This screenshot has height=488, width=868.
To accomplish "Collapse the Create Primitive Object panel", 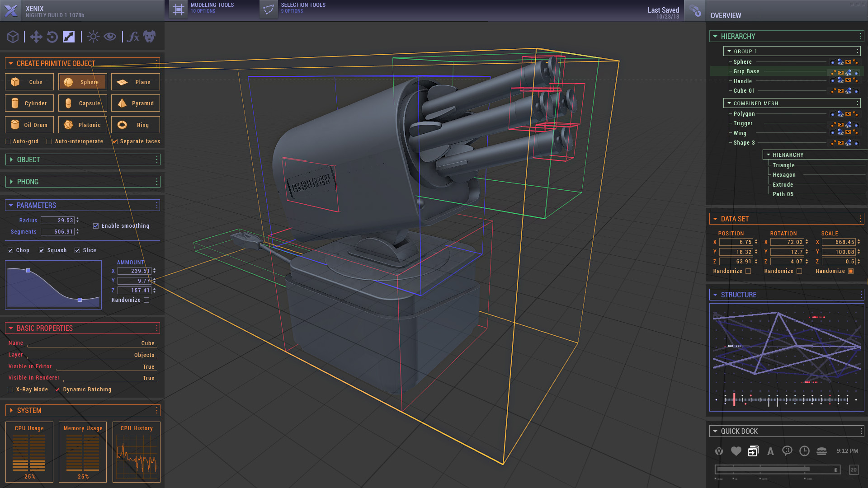I will point(11,64).
